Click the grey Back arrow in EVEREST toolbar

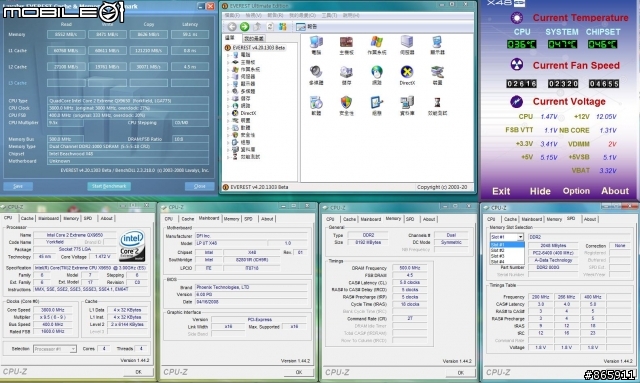pyautogui.click(x=232, y=27)
